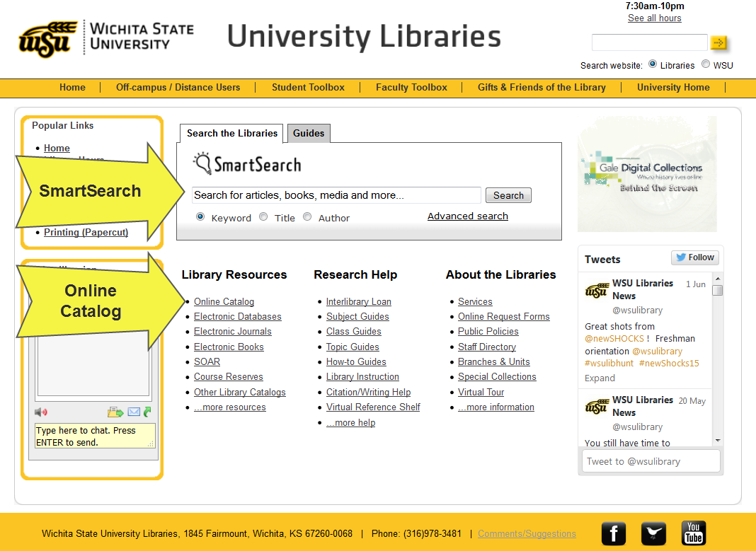Mute the chat widget sound
The width and height of the screenshot is (756, 551).
click(40, 412)
